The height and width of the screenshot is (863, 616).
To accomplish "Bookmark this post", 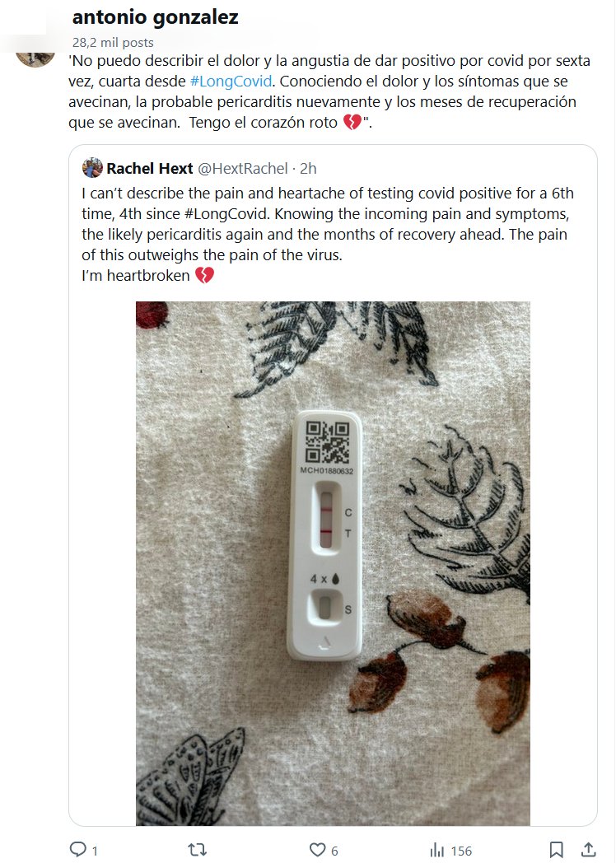I will pos(556,849).
